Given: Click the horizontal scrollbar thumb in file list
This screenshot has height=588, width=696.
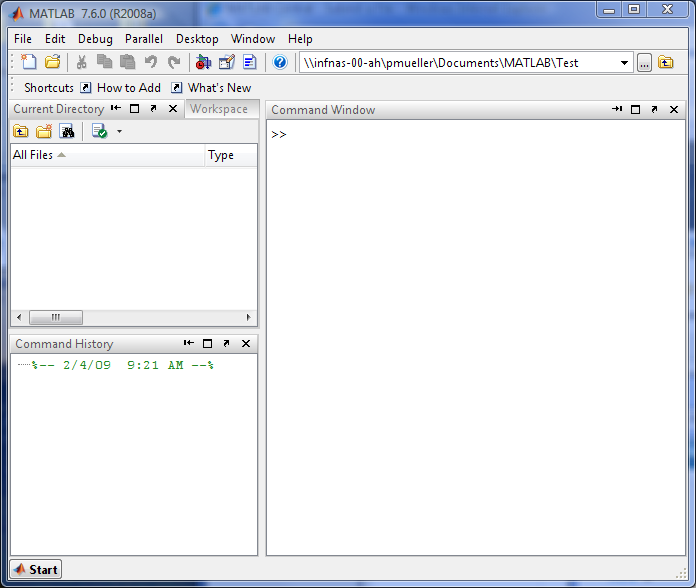Looking at the screenshot, I should tap(56, 317).
